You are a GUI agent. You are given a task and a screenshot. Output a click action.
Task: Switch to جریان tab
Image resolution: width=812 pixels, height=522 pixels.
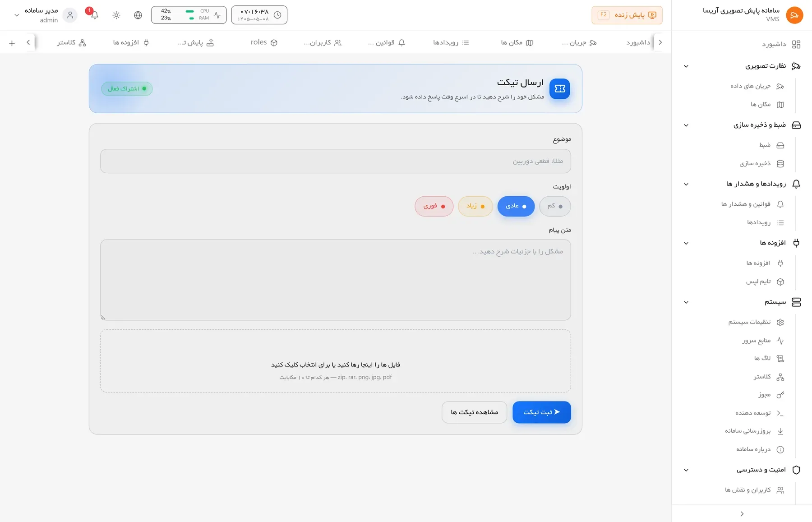point(579,42)
